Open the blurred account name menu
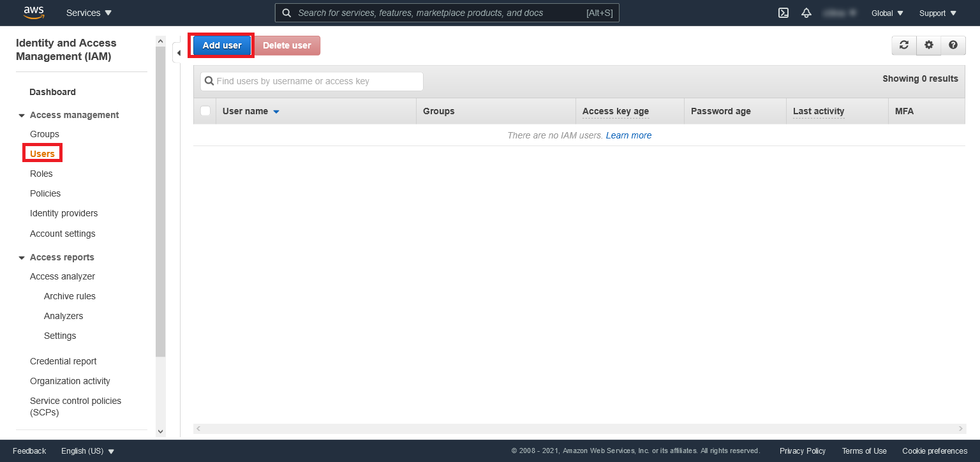 coord(839,13)
